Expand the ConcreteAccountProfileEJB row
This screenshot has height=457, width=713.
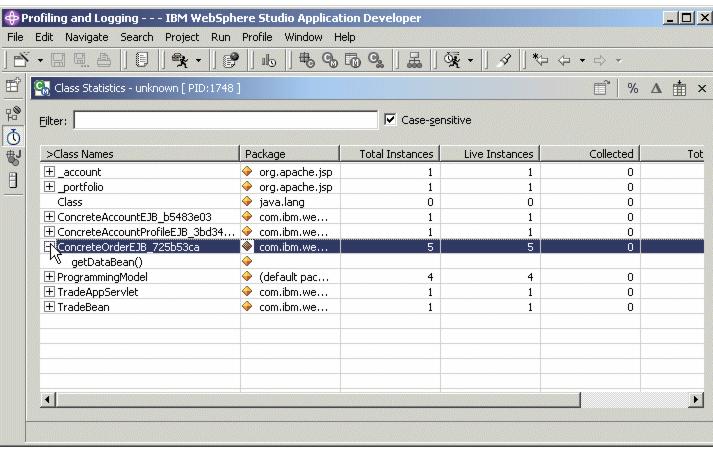click(49, 231)
